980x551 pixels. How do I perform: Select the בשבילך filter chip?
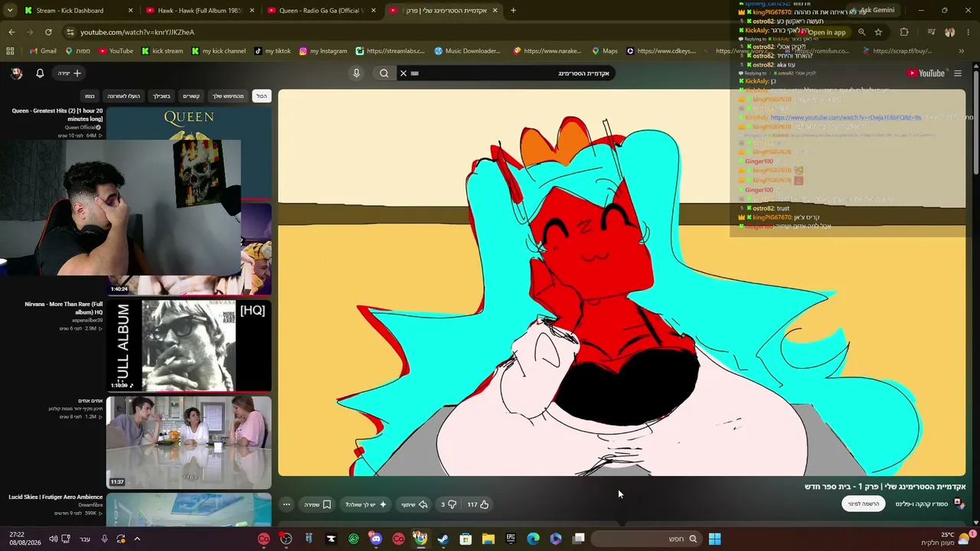162,96
